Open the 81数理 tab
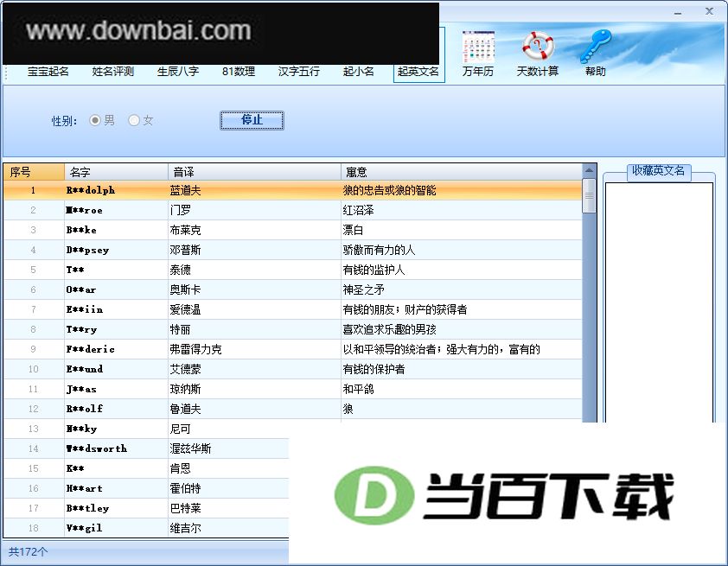This screenshot has width=728, height=566. click(239, 72)
